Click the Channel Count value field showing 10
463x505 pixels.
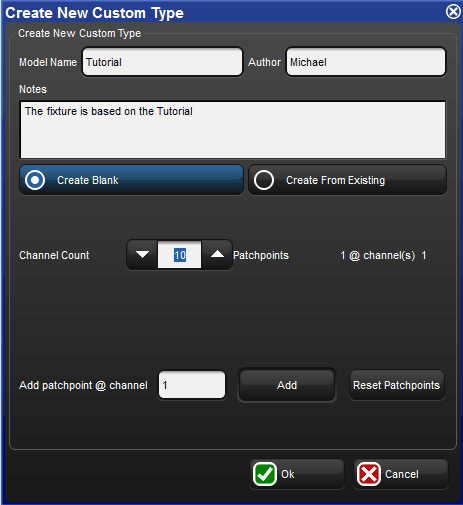(180, 255)
